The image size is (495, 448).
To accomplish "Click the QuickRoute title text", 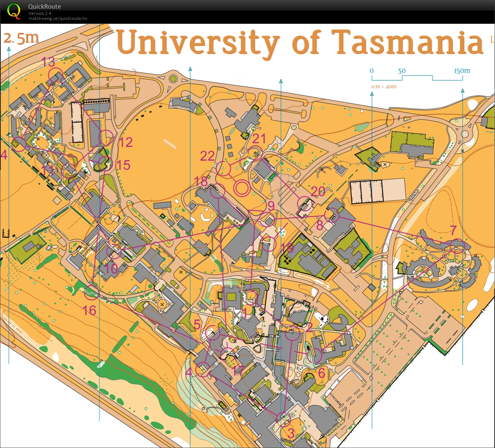I will [44, 7].
